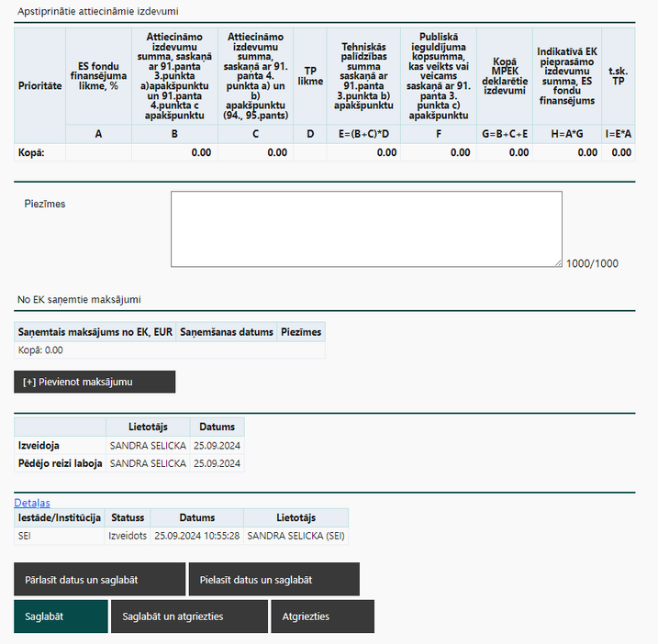This screenshot has height=644, width=658.
Task: Click the Saņemšanas datums column header
Action: click(227, 332)
